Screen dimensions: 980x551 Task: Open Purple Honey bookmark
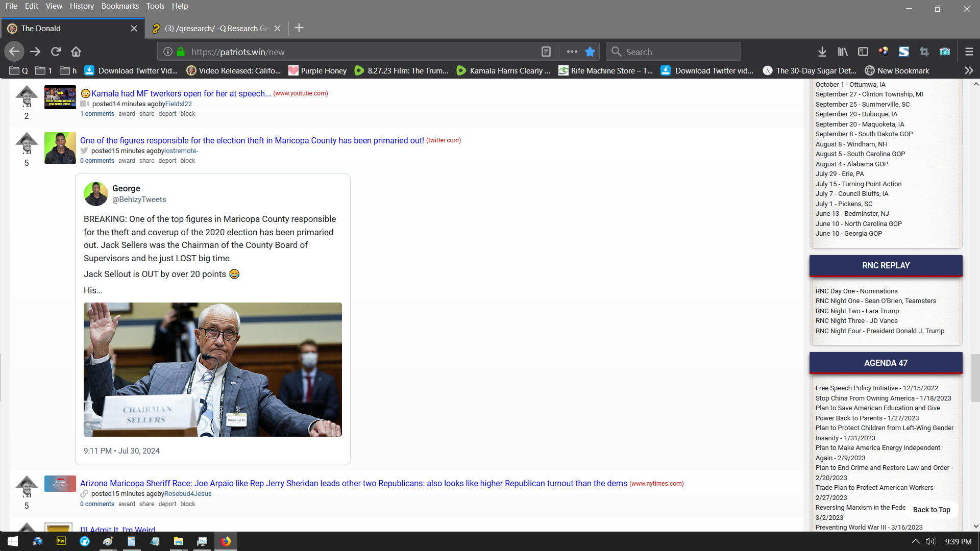(x=317, y=70)
